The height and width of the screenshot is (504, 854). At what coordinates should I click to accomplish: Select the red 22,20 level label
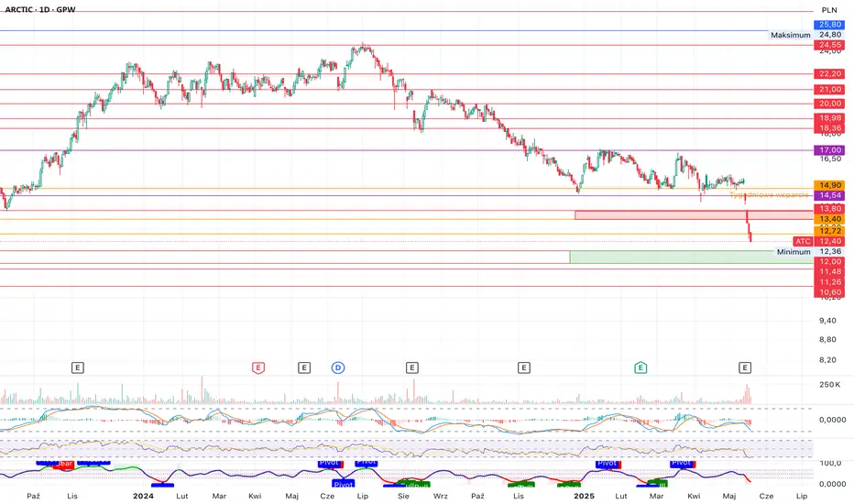click(x=829, y=73)
